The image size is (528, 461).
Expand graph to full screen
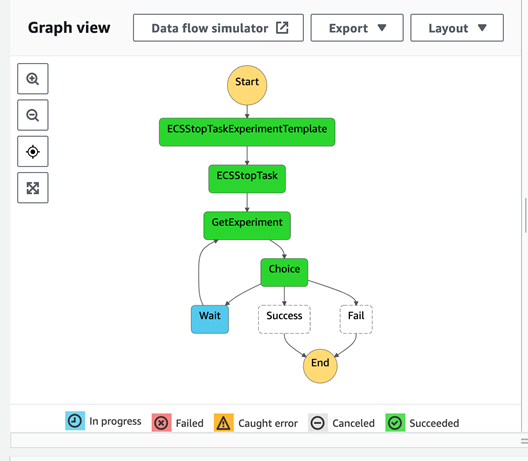point(33,188)
